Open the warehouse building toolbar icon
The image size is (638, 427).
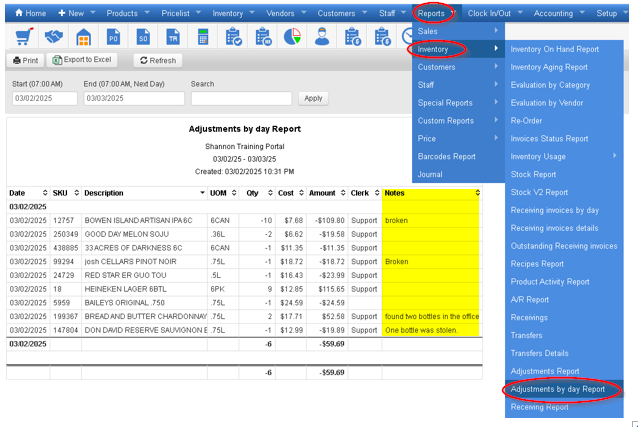click(83, 37)
